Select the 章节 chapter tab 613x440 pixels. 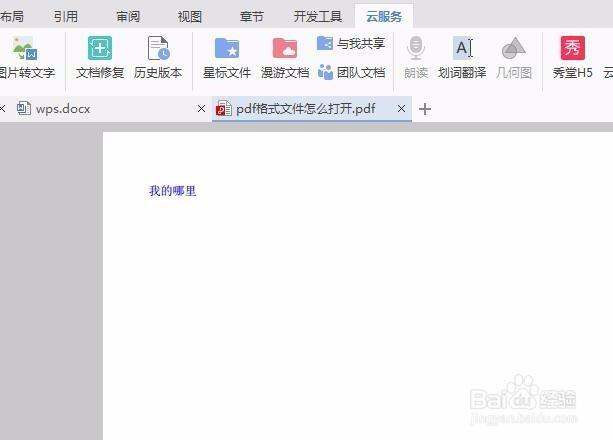click(x=252, y=16)
